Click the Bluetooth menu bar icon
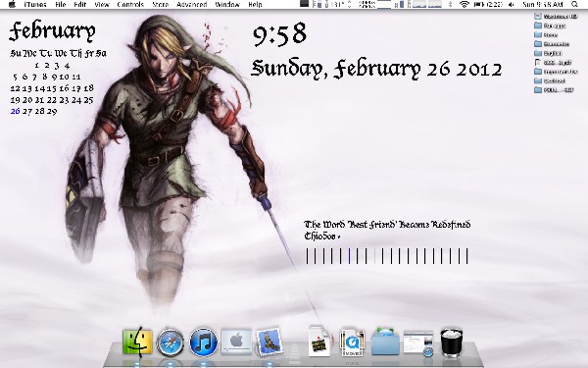 pyautogui.click(x=451, y=5)
